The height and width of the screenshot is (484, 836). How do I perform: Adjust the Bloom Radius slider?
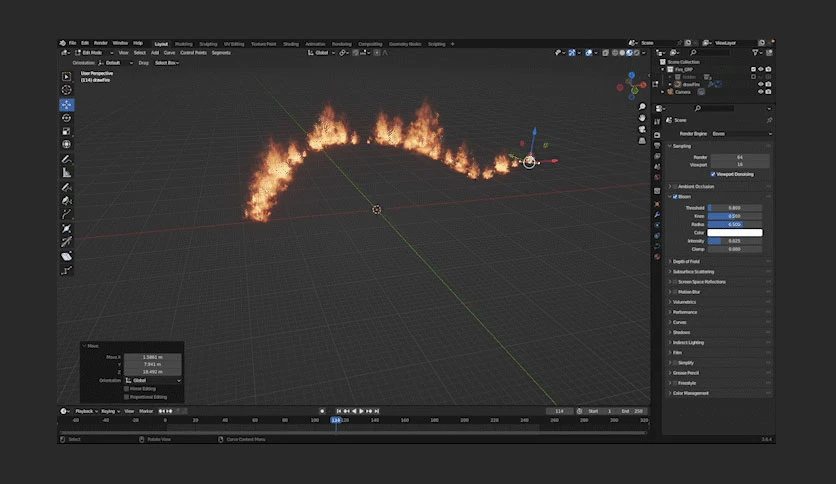735,224
